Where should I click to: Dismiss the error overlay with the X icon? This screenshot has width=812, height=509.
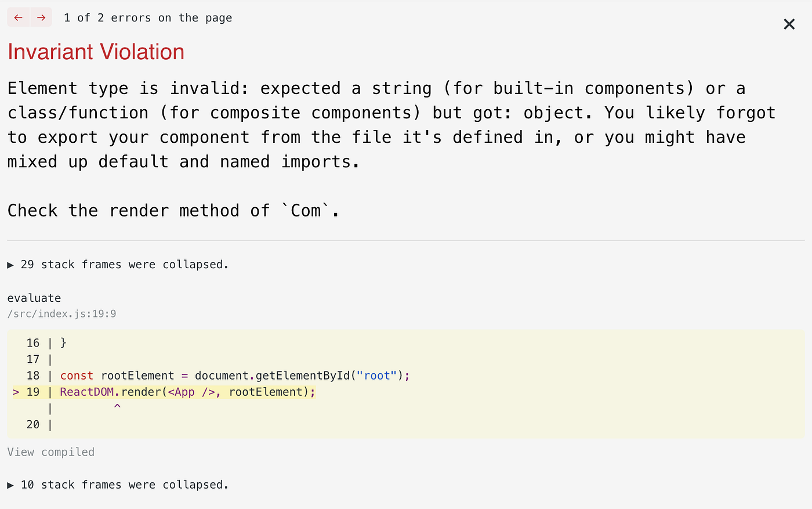(x=789, y=24)
